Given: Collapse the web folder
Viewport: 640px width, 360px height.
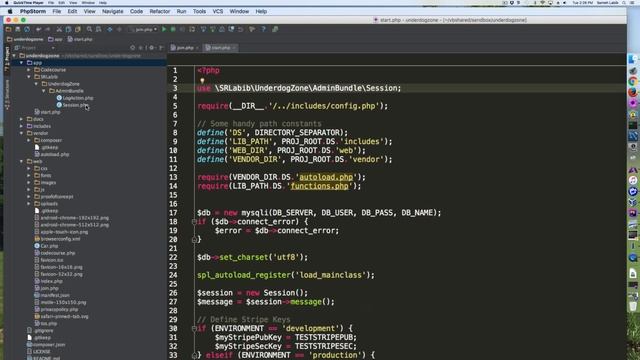Looking at the screenshot, I should click(22, 162).
